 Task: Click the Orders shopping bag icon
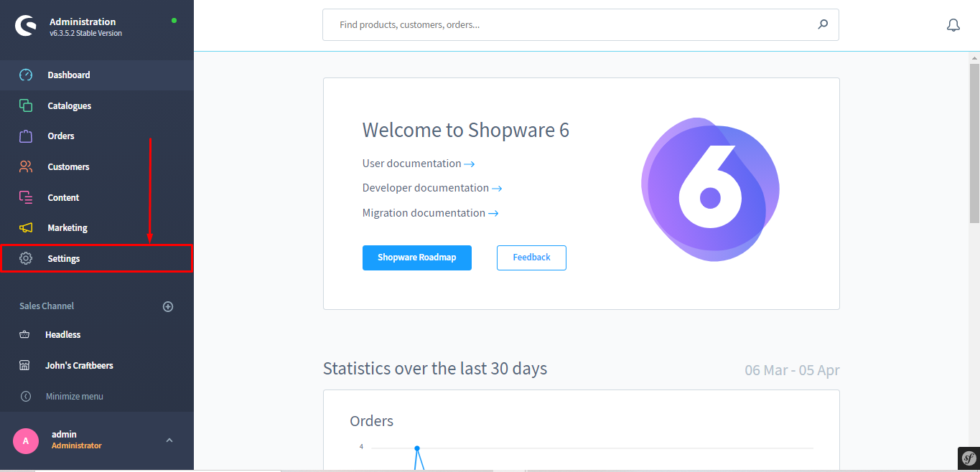[x=26, y=136]
